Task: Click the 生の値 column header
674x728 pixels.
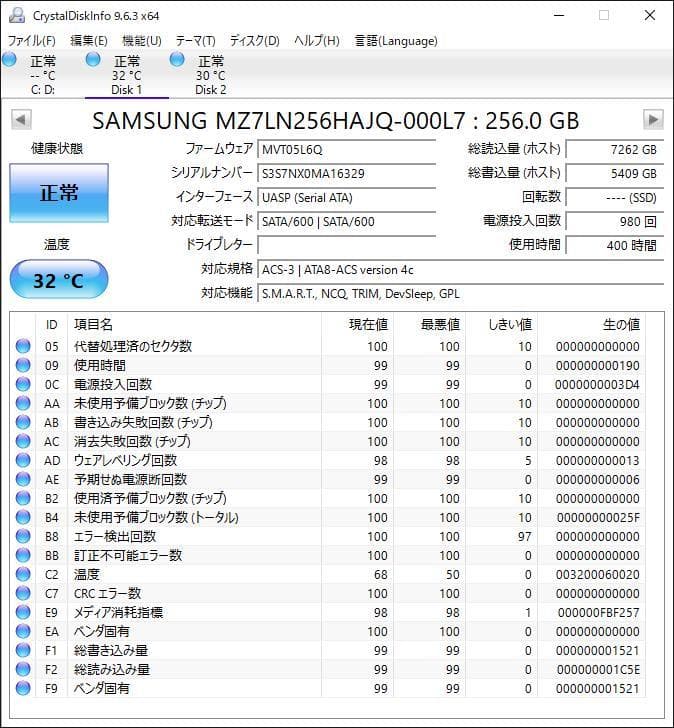Action: (591, 325)
